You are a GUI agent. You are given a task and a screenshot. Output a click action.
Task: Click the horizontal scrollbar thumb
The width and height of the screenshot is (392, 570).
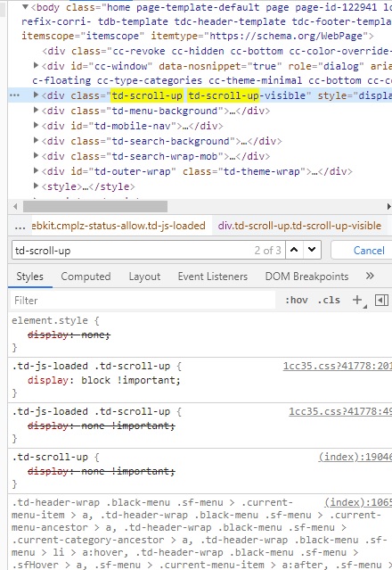click(95, 206)
